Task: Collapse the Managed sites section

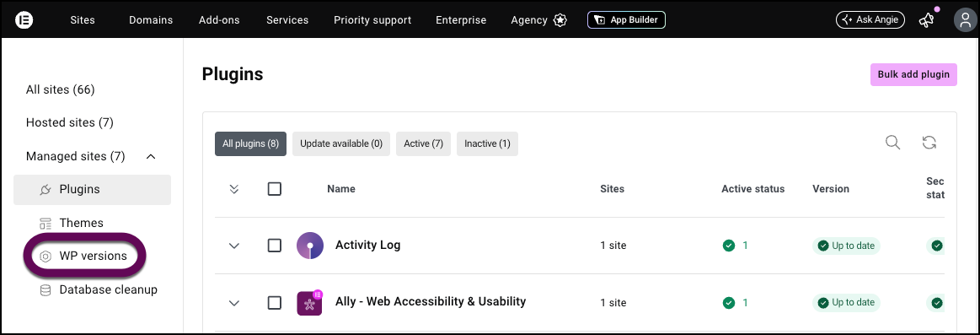Action: [x=151, y=156]
